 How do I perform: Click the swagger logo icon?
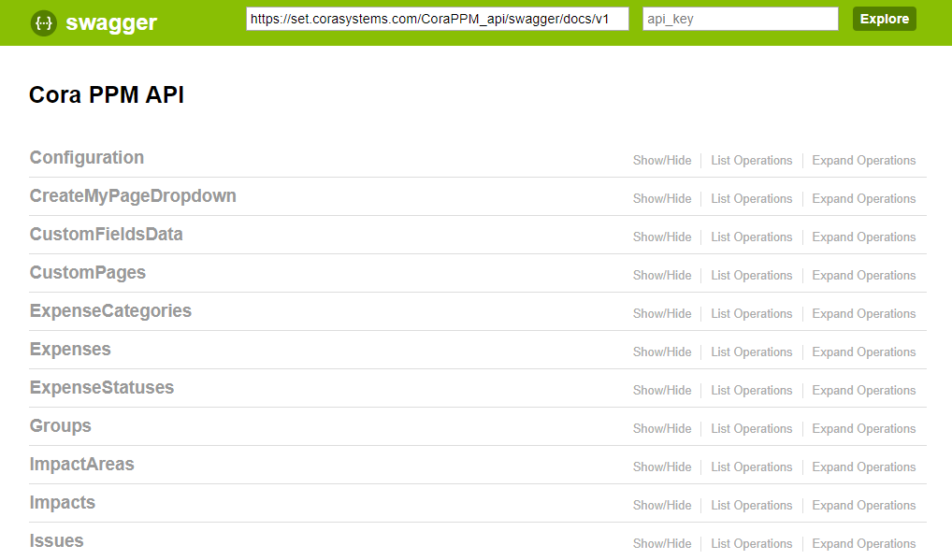tap(44, 23)
